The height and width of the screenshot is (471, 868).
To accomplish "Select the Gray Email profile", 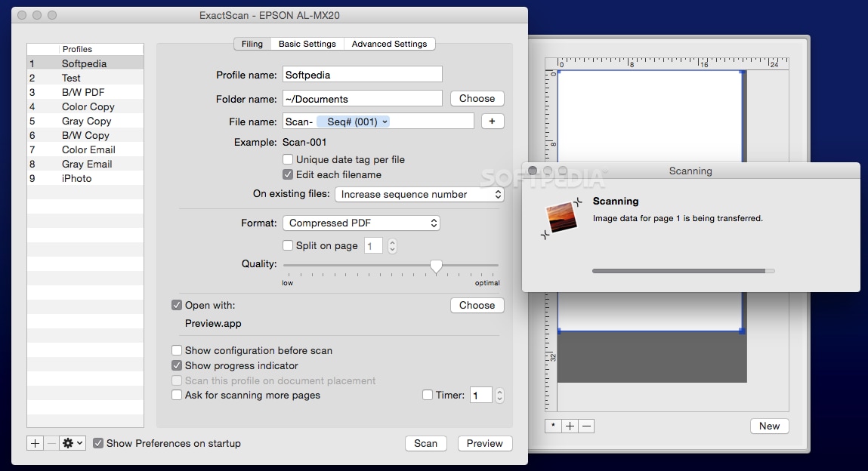I will [x=85, y=165].
